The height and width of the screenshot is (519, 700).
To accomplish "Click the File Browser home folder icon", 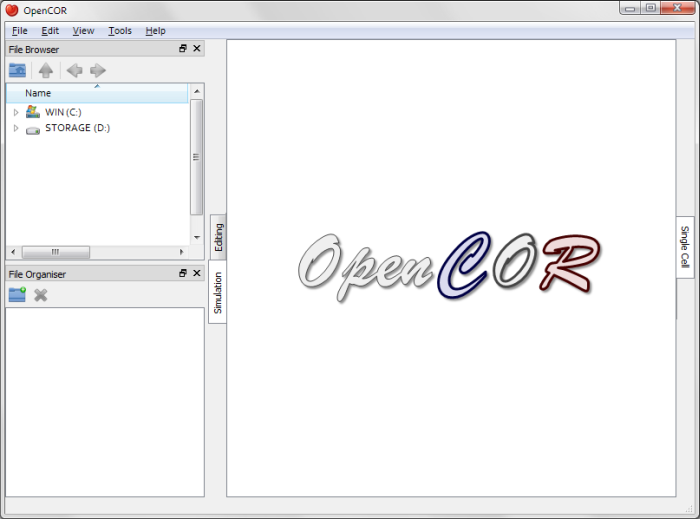I will pos(18,70).
